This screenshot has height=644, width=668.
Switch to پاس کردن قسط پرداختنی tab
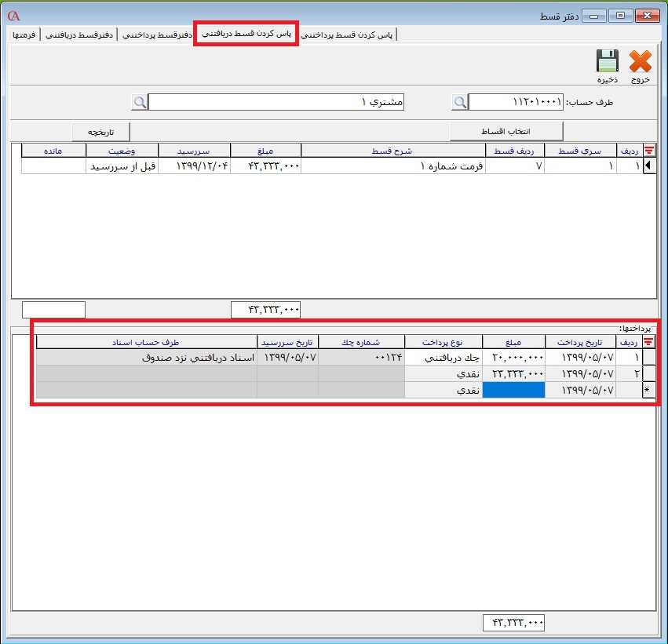[x=349, y=35]
